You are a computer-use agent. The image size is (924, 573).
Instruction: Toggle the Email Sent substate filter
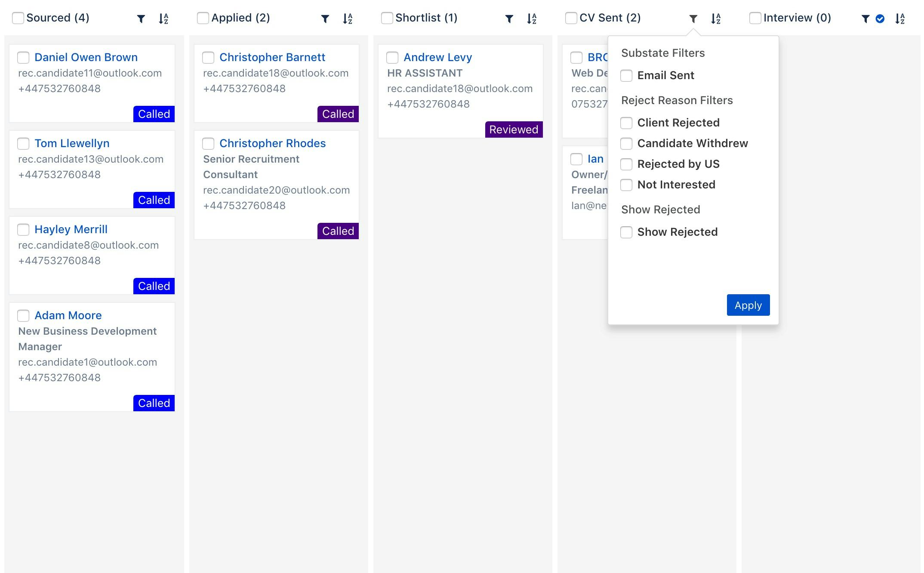[x=626, y=75]
